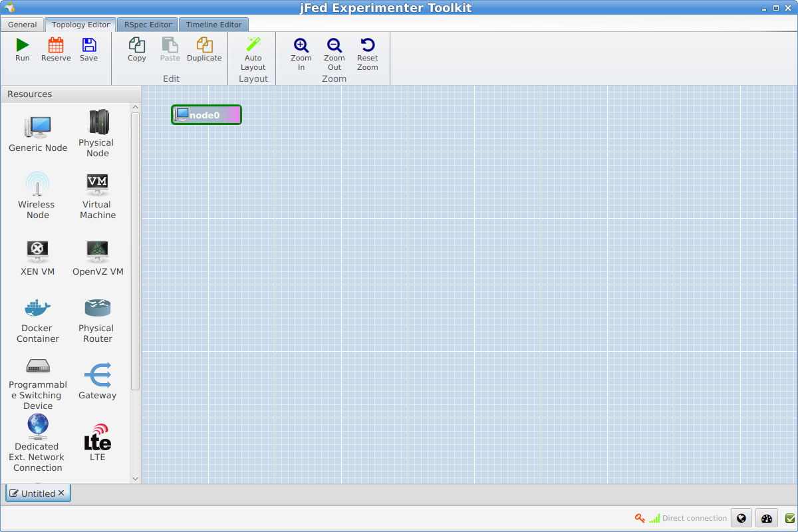This screenshot has width=798, height=532.
Task: Run the experiment with the green play icon
Action: 23,45
